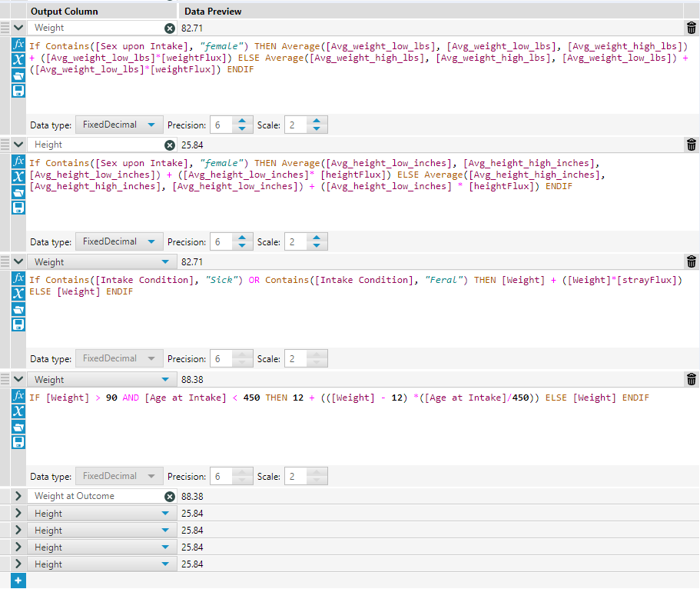The image size is (700, 589).
Task: Open functions (fx) list for the Height expression
Action: click(x=18, y=161)
